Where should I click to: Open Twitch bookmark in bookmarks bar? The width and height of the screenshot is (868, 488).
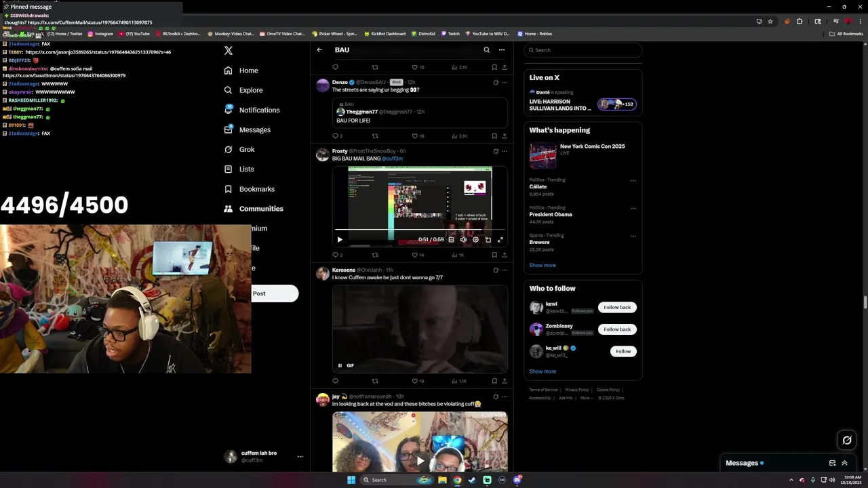pos(450,34)
